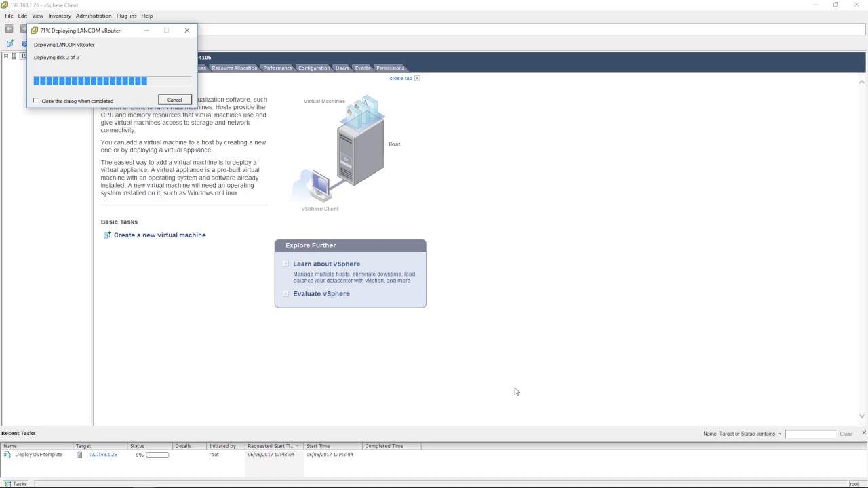Click the X icon beside close tab
Viewport: 868px width, 488px height.
[x=417, y=78]
